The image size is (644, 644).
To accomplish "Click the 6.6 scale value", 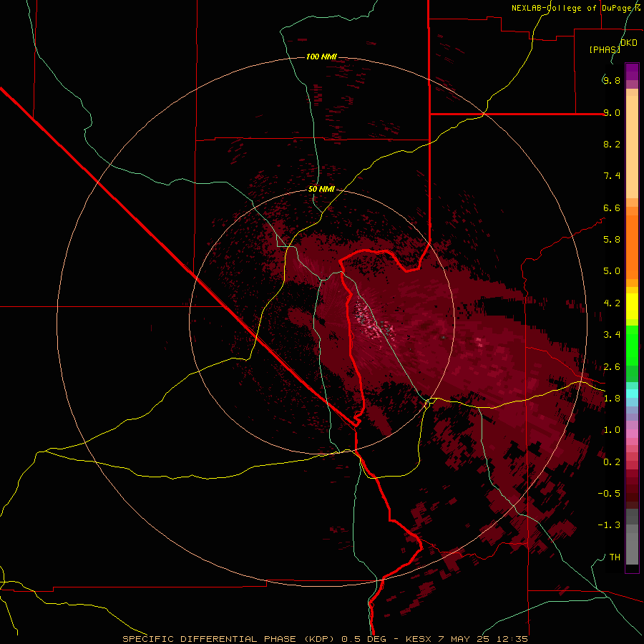I will (612, 208).
